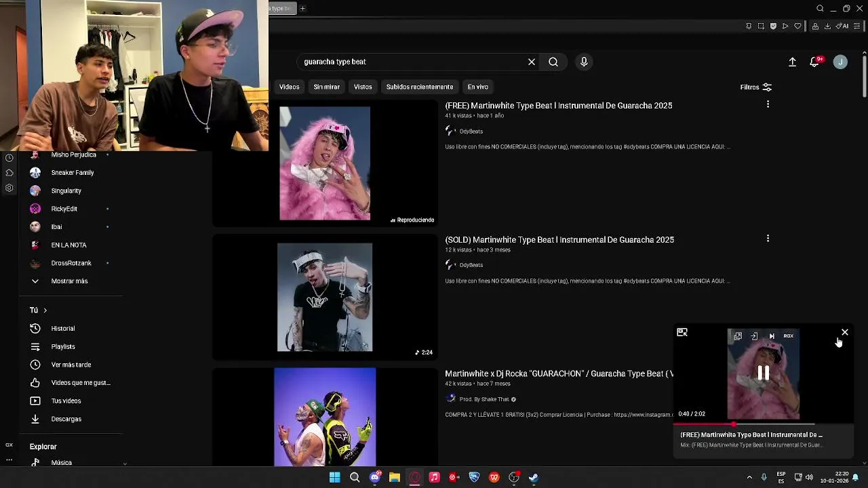The image size is (868, 488).
Task: Toggle the ad-blocker shield icon in toolbar
Action: [x=773, y=26]
